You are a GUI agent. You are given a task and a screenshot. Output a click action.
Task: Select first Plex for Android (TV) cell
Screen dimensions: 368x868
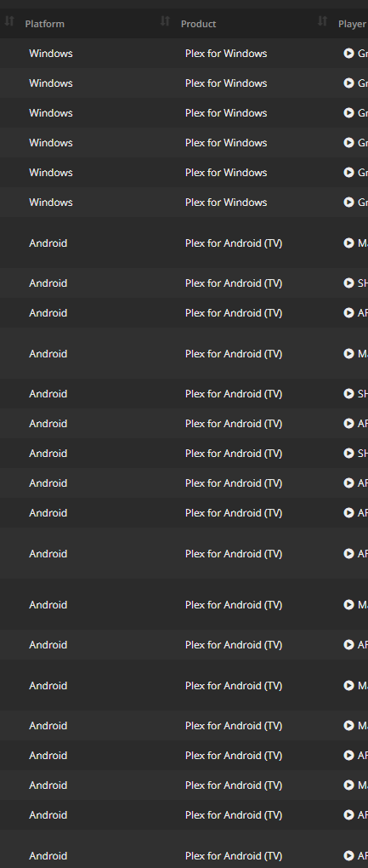click(234, 243)
